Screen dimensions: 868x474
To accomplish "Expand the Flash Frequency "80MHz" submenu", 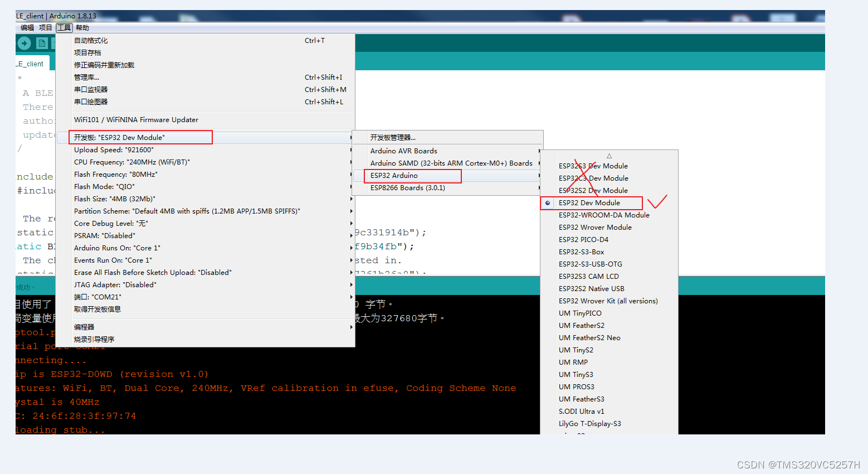I will point(206,175).
